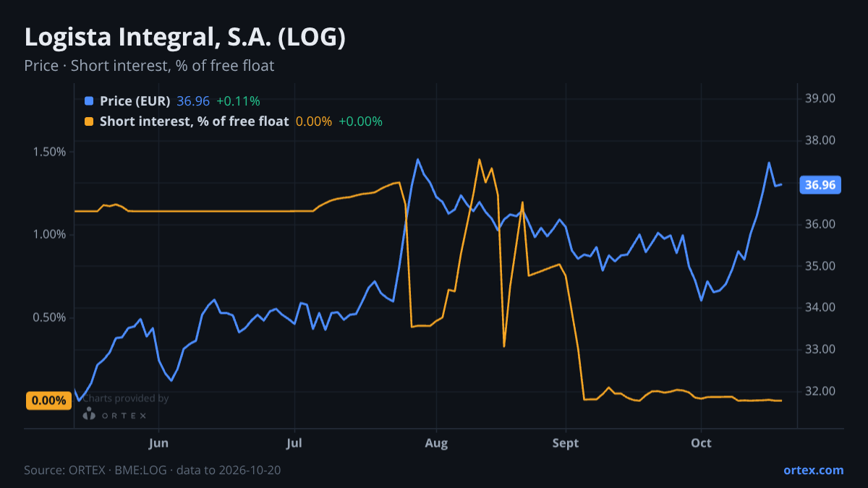Open the ortex.com link
868x488 pixels.
[x=813, y=470]
